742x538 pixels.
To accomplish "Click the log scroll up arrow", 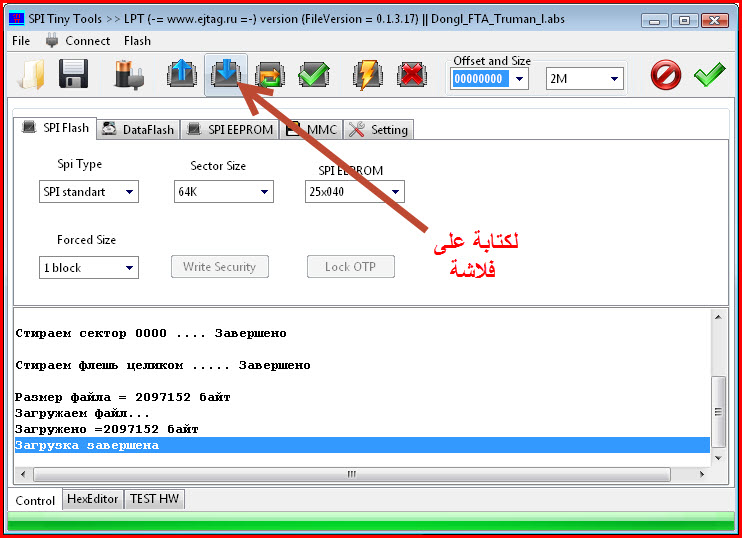I will click(718, 317).
